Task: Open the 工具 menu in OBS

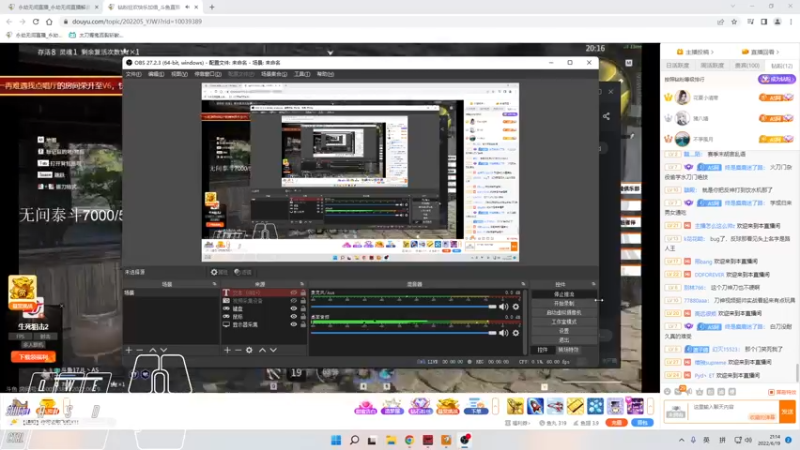Action: point(302,74)
